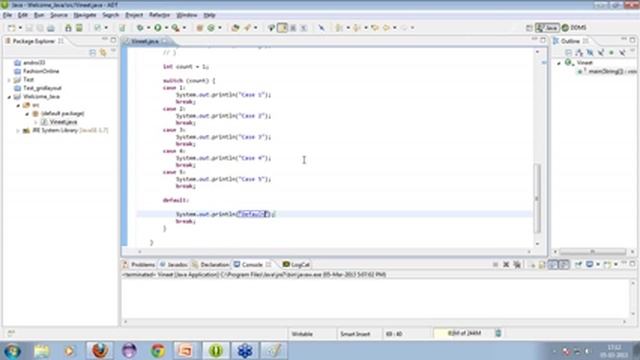Open the Javadoc tab
The image size is (640, 360).
coord(173,264)
